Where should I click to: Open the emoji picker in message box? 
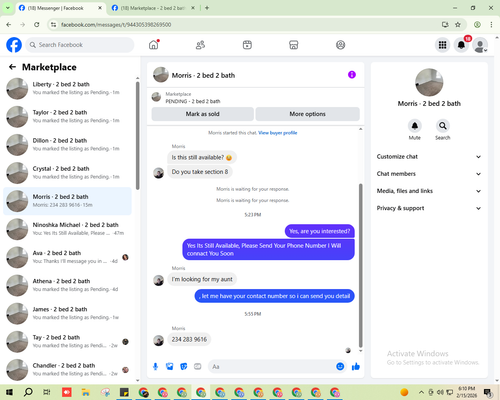click(x=340, y=366)
